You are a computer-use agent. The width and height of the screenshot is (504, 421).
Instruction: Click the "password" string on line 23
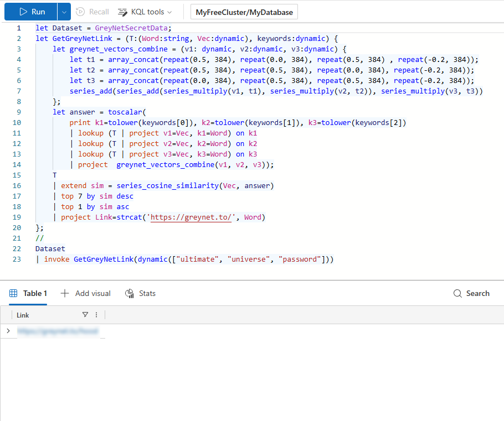point(300,259)
